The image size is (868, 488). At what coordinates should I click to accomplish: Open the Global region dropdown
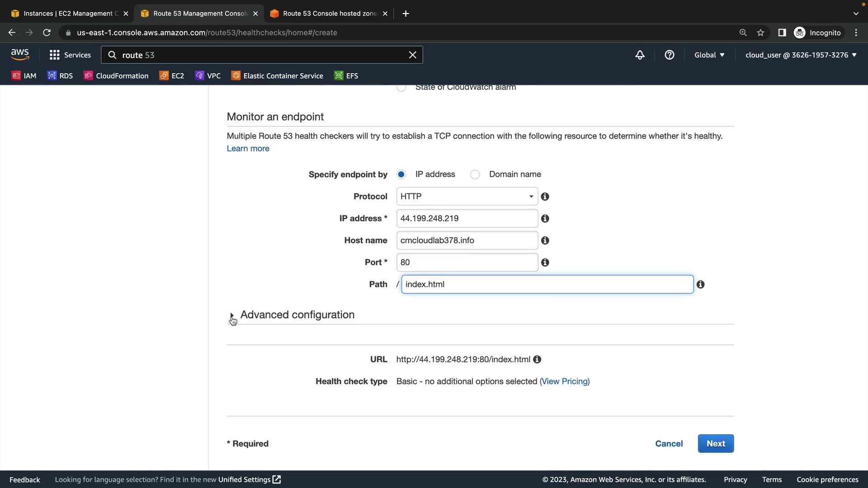[x=709, y=55]
